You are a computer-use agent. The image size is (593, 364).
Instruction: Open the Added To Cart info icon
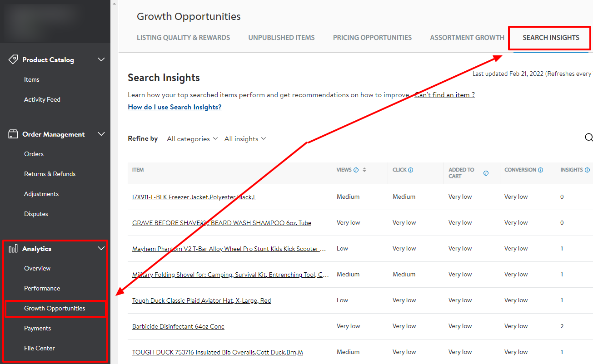point(486,173)
